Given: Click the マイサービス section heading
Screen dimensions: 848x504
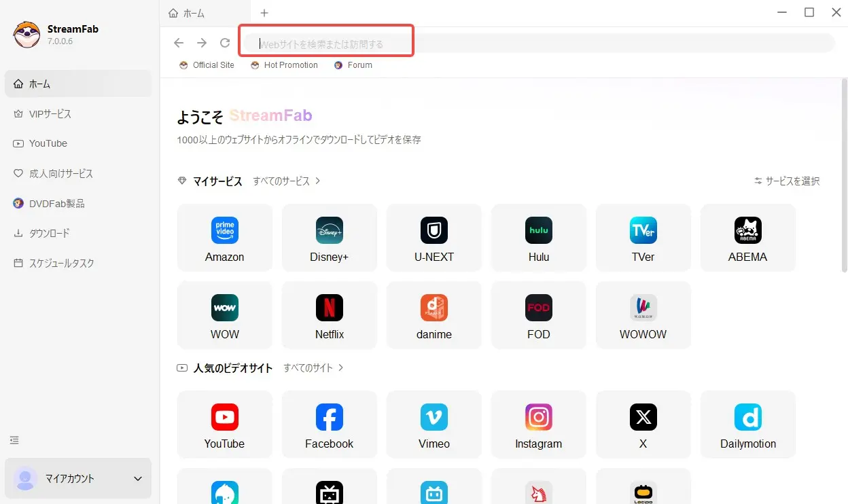Looking at the screenshot, I should [x=217, y=181].
